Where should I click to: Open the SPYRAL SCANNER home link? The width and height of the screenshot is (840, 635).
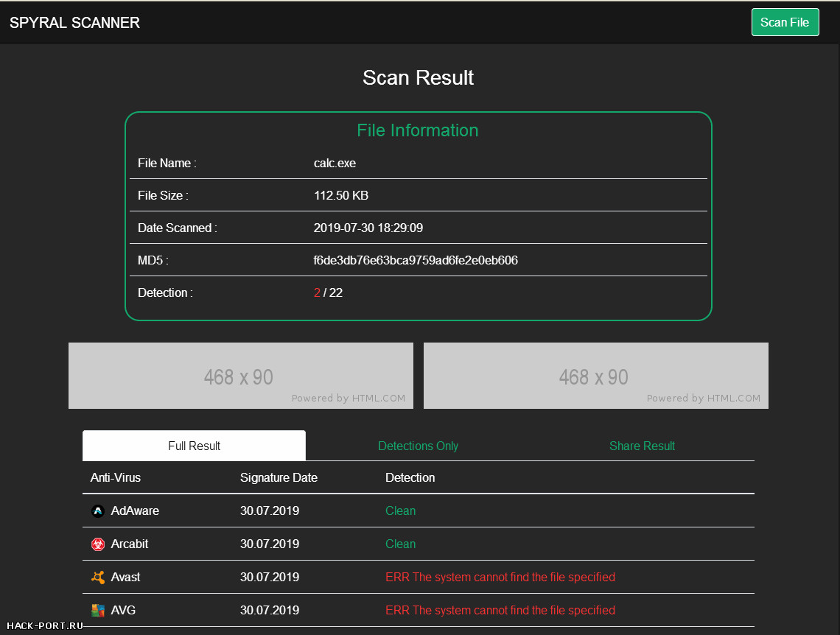click(x=74, y=23)
